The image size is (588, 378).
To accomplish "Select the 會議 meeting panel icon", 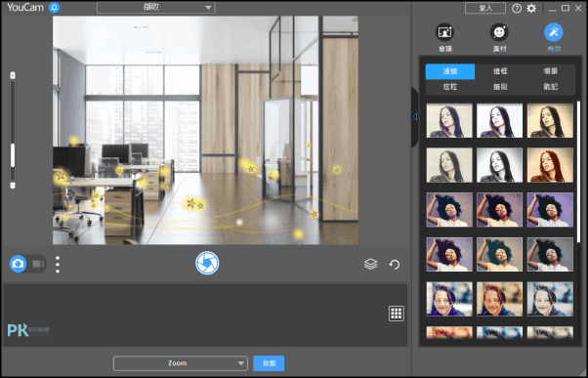I will click(x=444, y=32).
